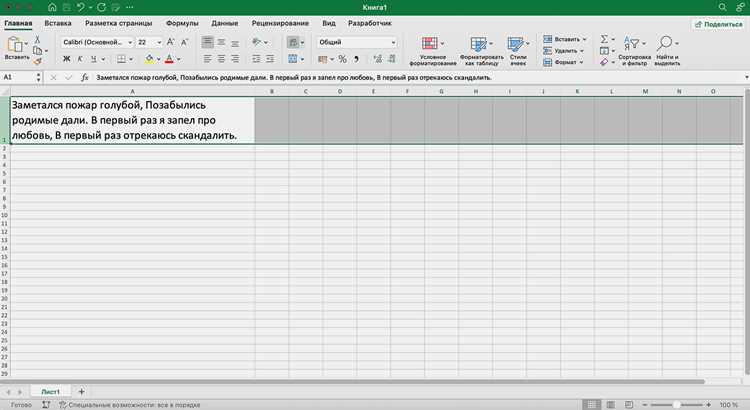Toggle Bold formatting button
Screen dimensions: 750x410
(x=66, y=59)
